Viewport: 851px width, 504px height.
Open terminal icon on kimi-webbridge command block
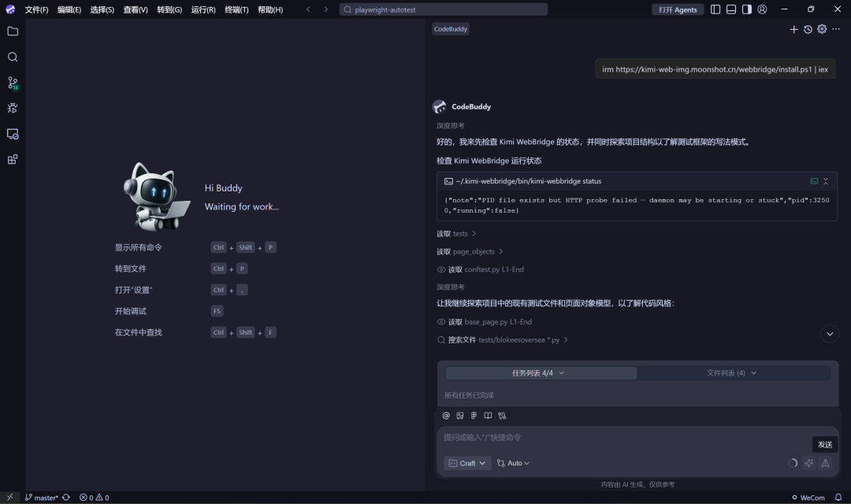813,181
